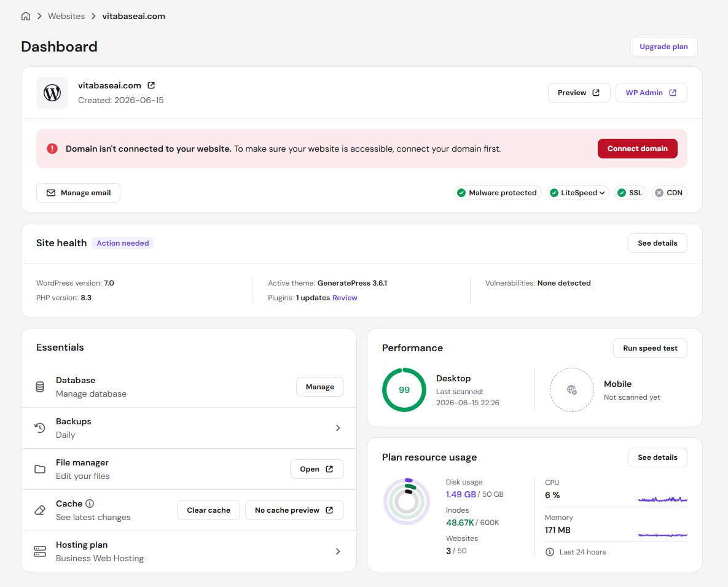Click the vitabaseai.com breadcrumb
This screenshot has width=728, height=587.
(x=134, y=16)
